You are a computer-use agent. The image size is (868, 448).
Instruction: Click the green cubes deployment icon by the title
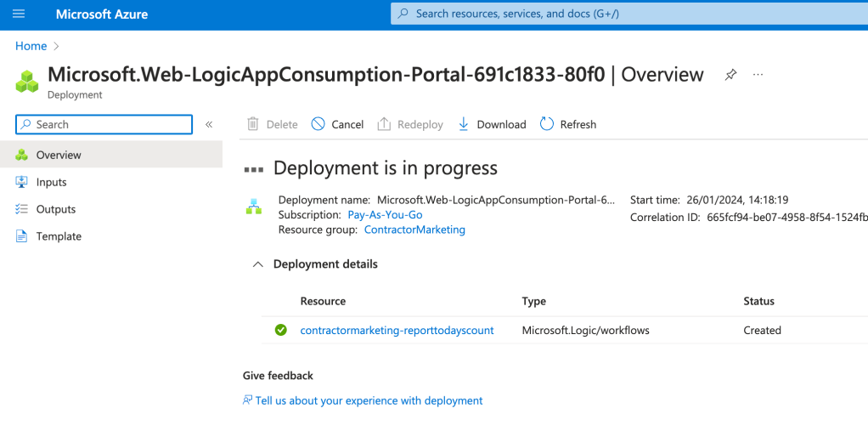(x=27, y=82)
